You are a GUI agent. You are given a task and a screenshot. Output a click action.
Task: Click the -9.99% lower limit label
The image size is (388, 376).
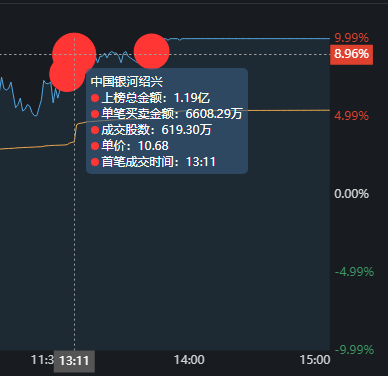click(354, 350)
